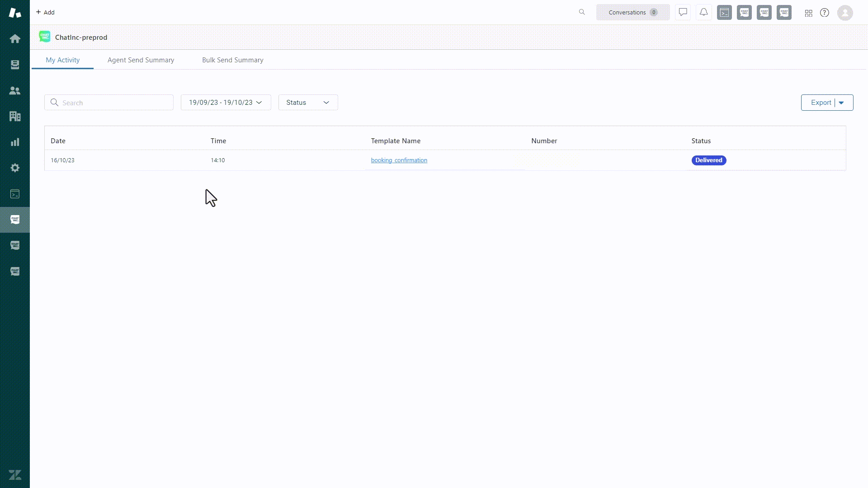
Task: Open Reporting bar chart icon
Action: click(15, 142)
